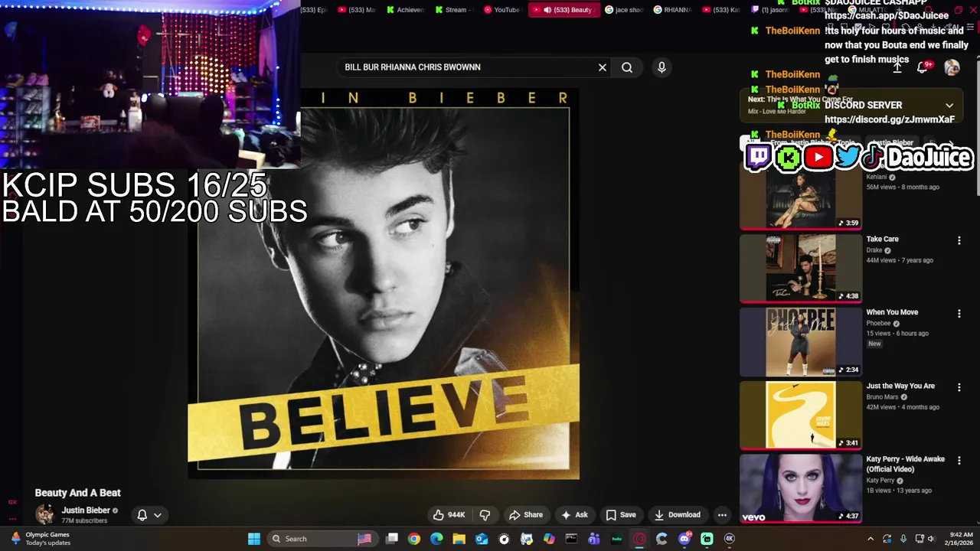
Task: Click the magnifier search button
Action: click(627, 67)
